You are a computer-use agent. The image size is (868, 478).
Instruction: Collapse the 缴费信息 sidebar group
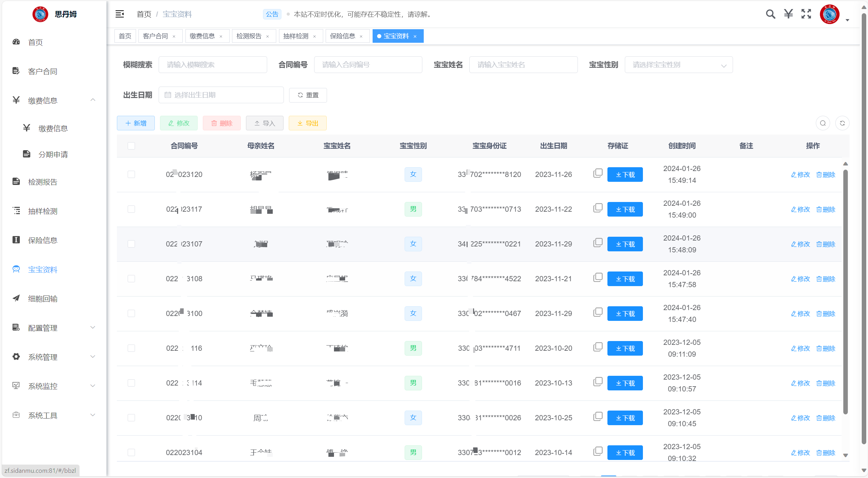[93, 100]
